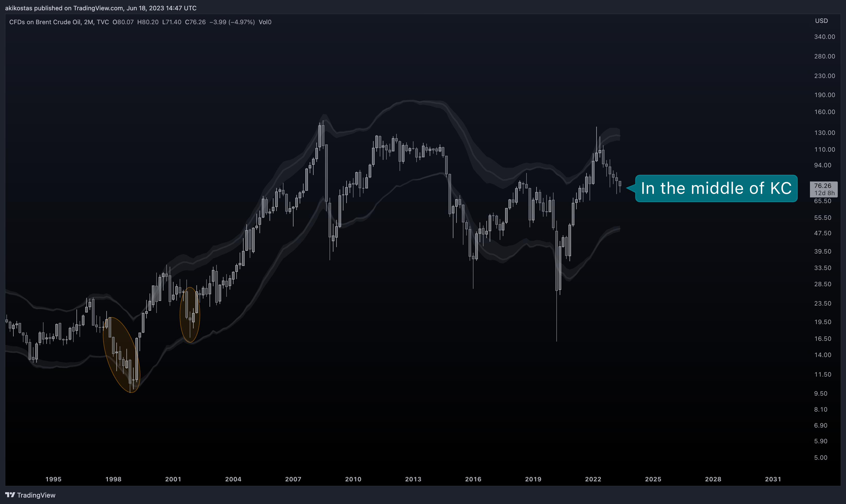Click the 5.90 price axis label
The height and width of the screenshot is (504, 846).
(821, 441)
